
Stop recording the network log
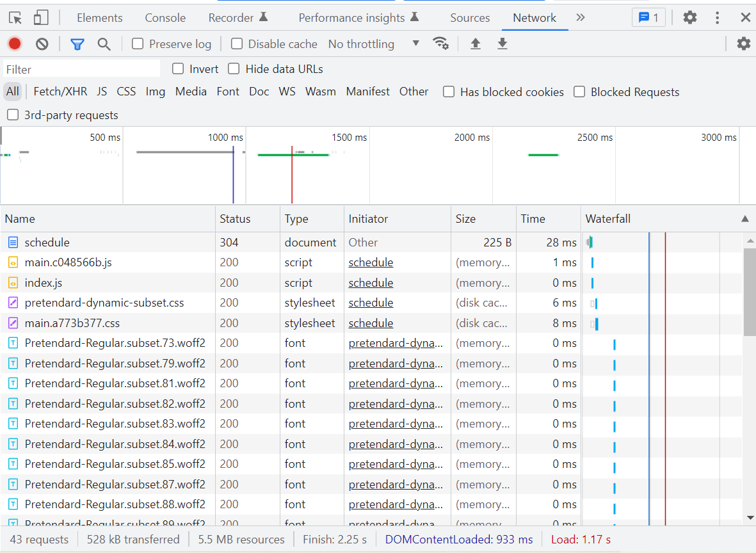(15, 44)
